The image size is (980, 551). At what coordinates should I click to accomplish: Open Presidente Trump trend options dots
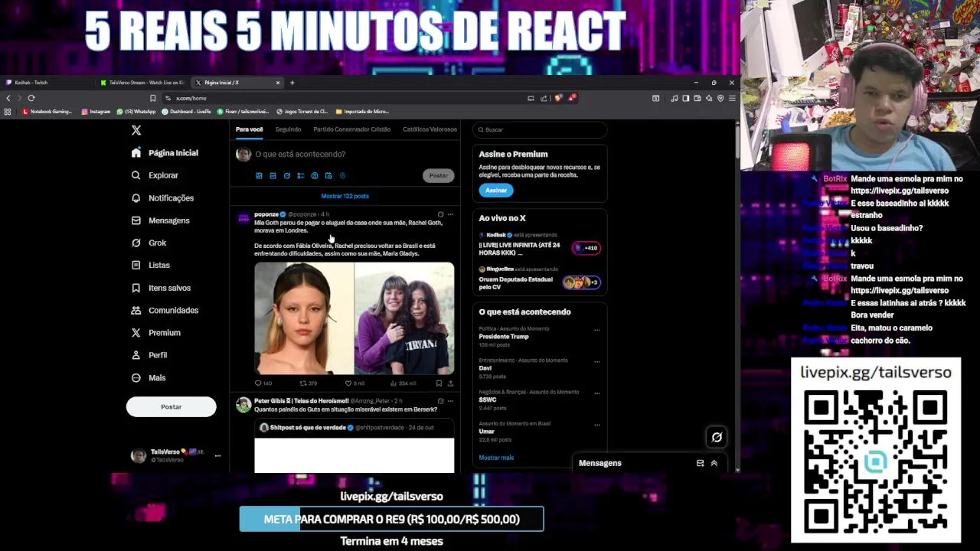point(597,330)
